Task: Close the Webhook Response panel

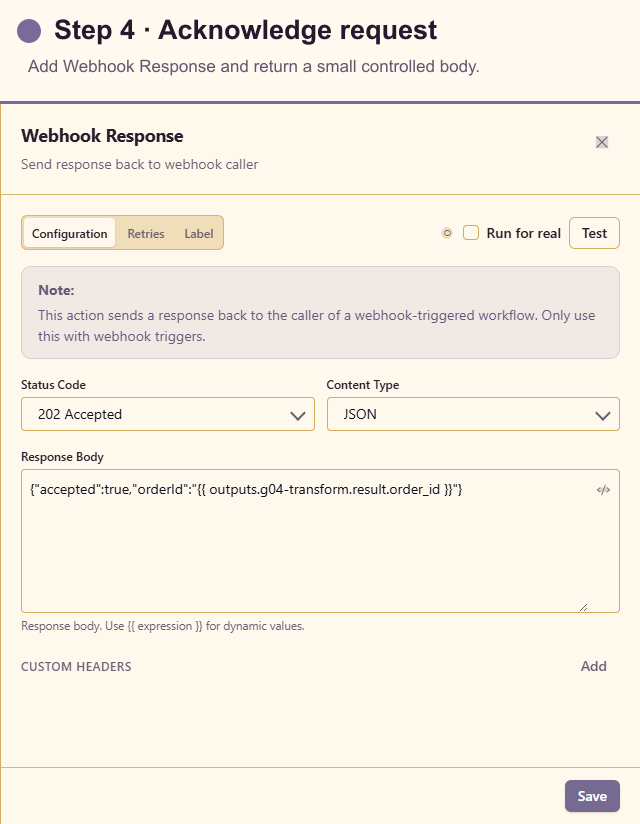Action: [602, 142]
